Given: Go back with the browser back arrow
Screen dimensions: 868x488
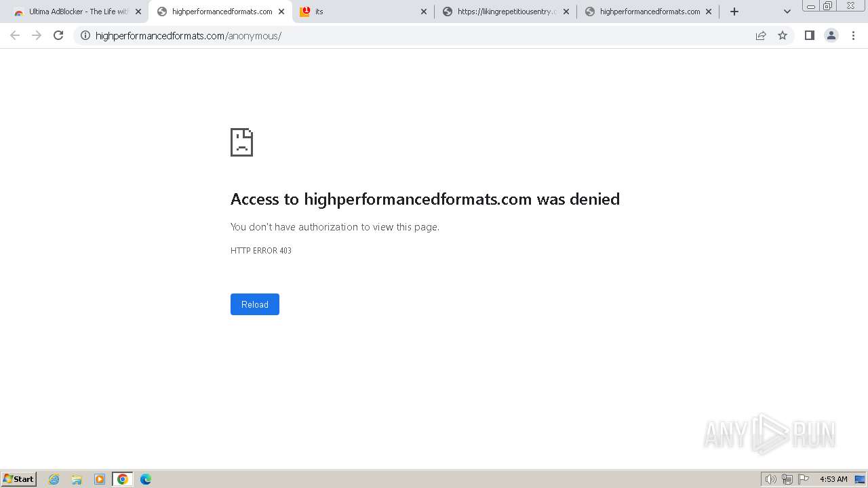Looking at the screenshot, I should click(x=15, y=35).
